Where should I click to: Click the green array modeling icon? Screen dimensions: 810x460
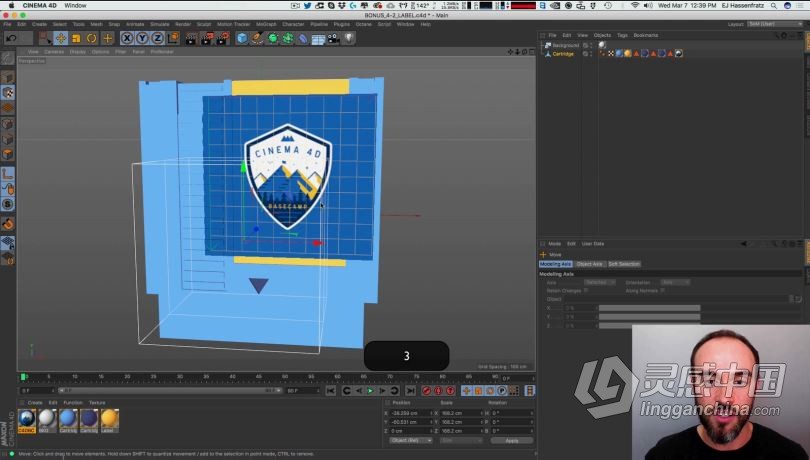click(288, 39)
